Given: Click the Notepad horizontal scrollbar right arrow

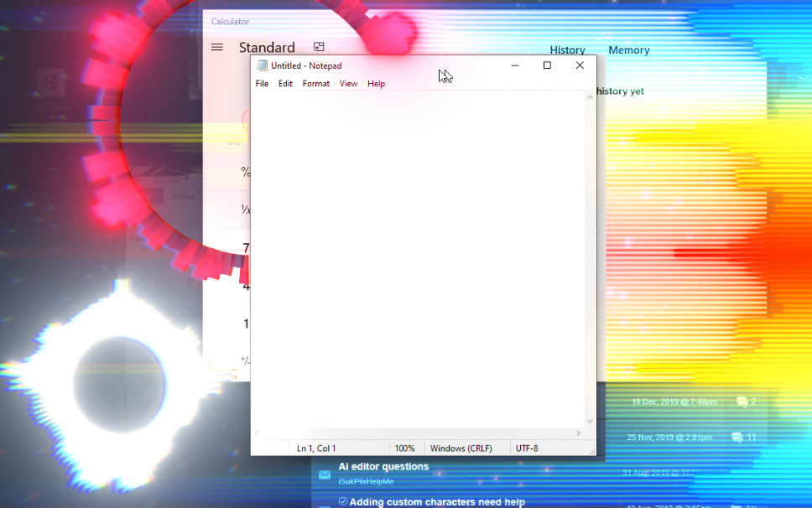Looking at the screenshot, I should pos(578,433).
